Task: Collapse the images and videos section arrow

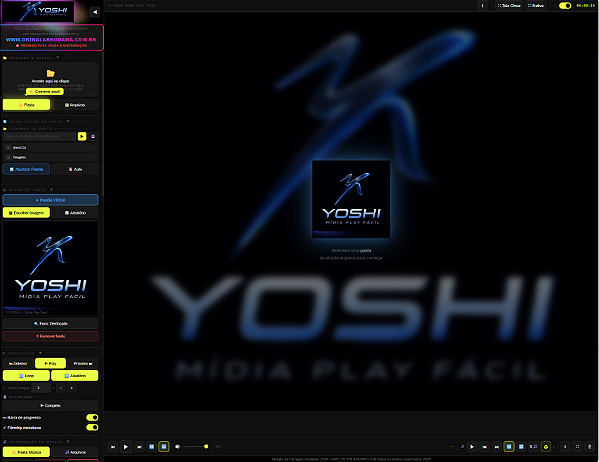Action: coord(58,58)
